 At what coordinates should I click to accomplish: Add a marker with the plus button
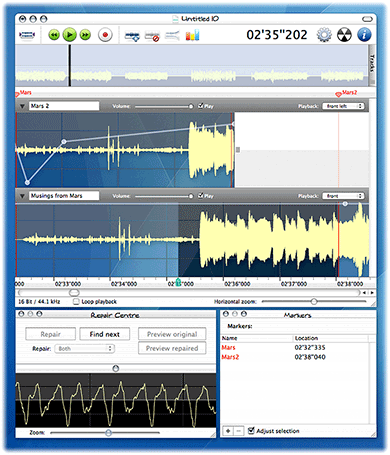pyautogui.click(x=228, y=431)
